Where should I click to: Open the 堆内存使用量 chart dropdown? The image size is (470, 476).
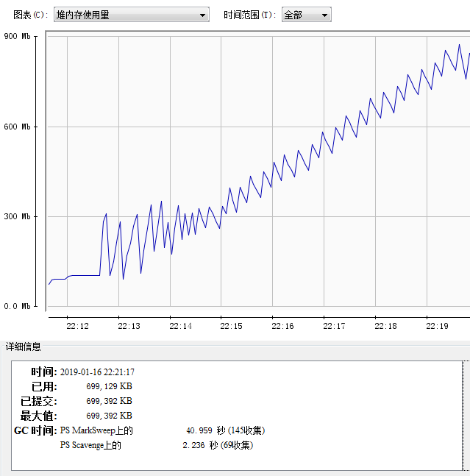point(132,15)
